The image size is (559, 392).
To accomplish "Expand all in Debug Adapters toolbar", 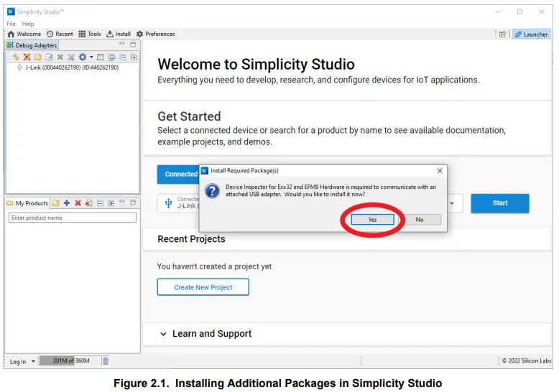I will point(134,57).
